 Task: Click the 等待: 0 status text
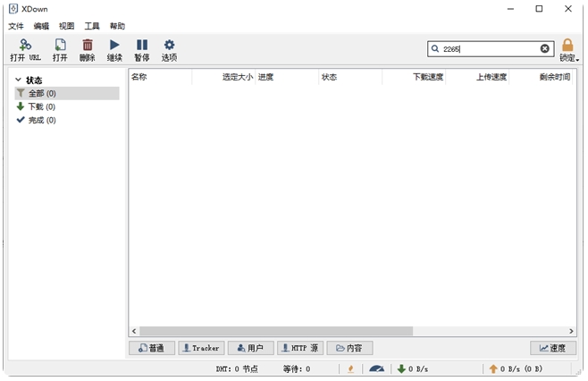point(297,369)
